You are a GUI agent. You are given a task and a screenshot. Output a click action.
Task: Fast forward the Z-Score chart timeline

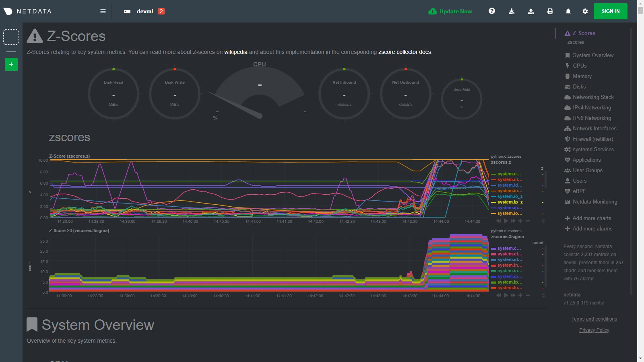click(x=513, y=221)
